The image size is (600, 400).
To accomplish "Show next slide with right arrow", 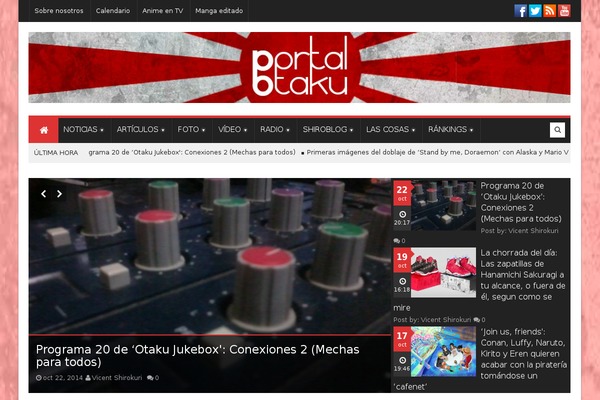I will point(59,194).
